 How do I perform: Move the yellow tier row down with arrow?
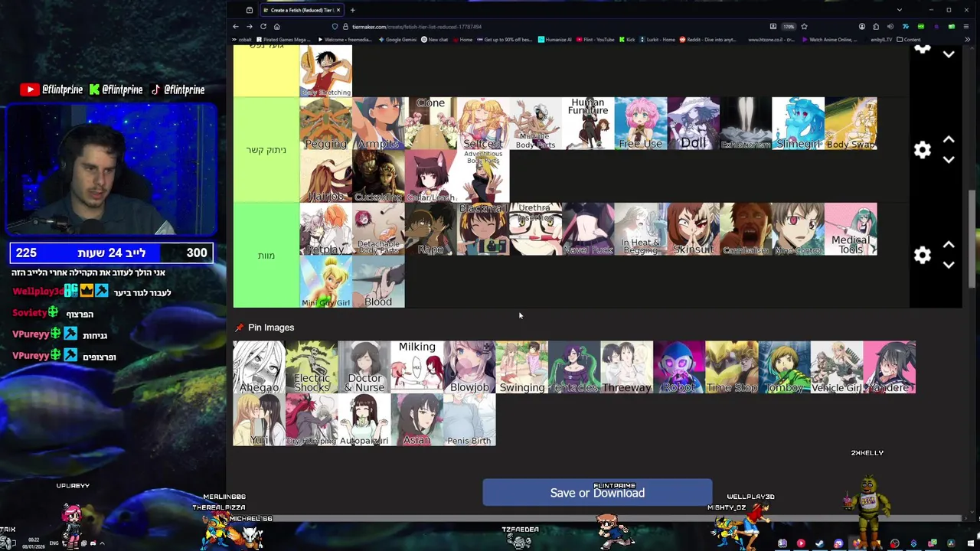[949, 55]
